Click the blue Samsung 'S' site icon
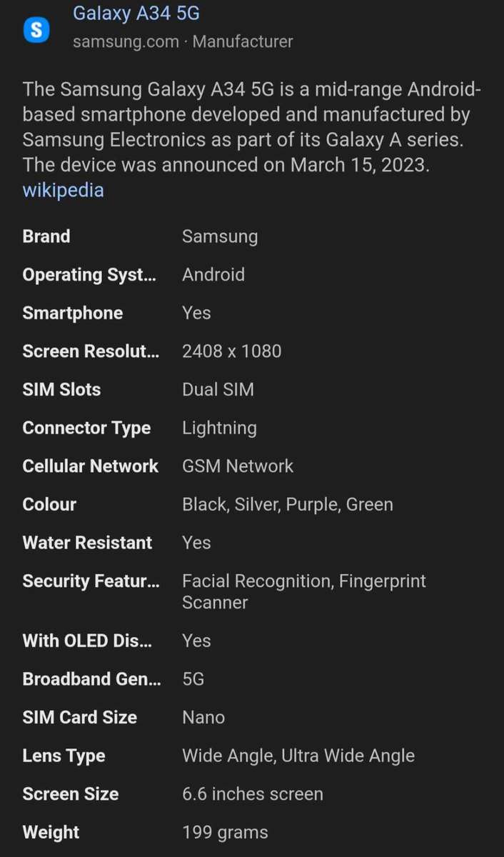Image resolution: width=504 pixels, height=857 pixels. coord(36,30)
